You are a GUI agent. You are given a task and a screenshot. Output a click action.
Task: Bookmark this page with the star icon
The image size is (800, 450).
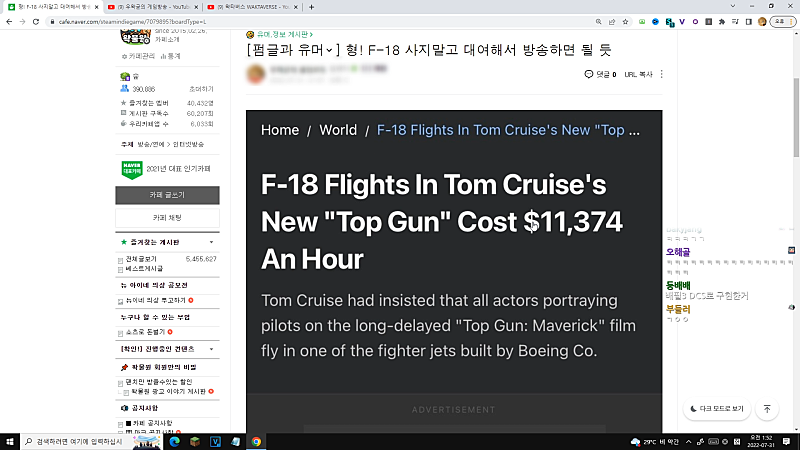(625, 22)
